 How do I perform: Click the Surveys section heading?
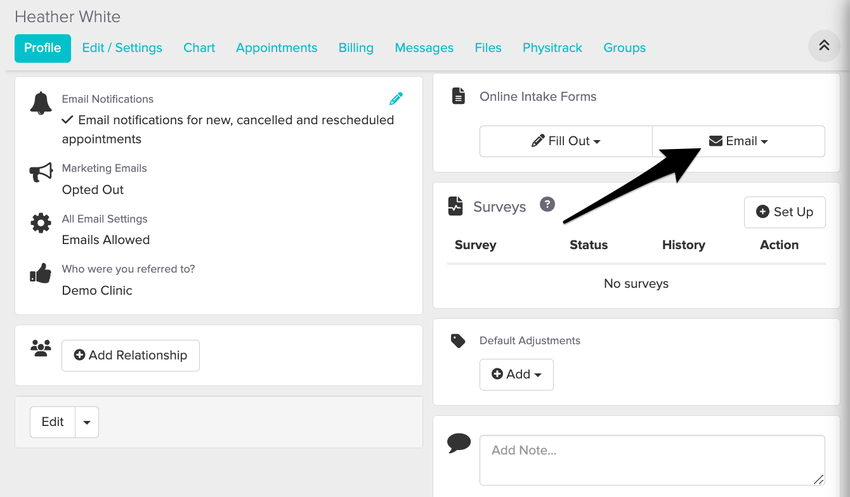click(x=499, y=207)
